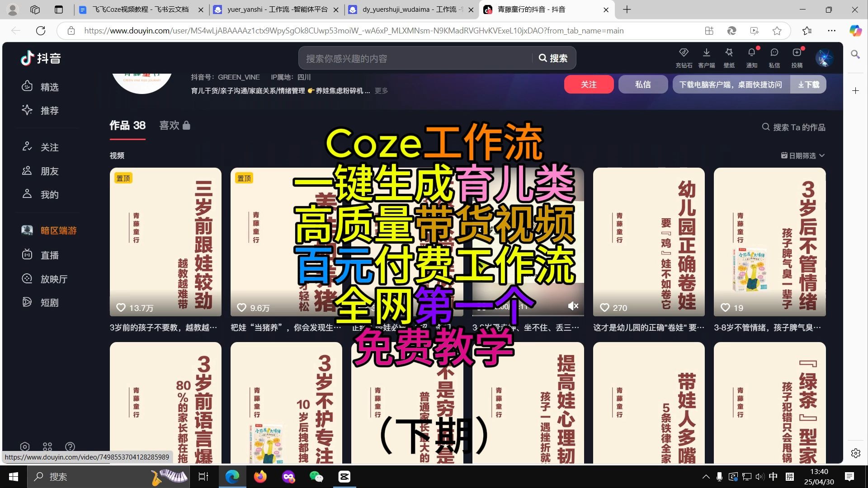Click the red 关注 follow button
The image size is (868, 488).
[589, 84]
